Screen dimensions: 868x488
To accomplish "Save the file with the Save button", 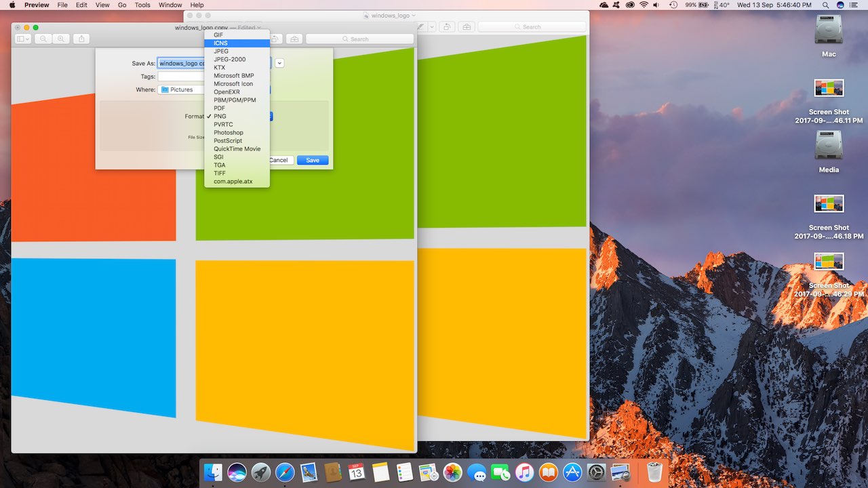I will (x=312, y=160).
